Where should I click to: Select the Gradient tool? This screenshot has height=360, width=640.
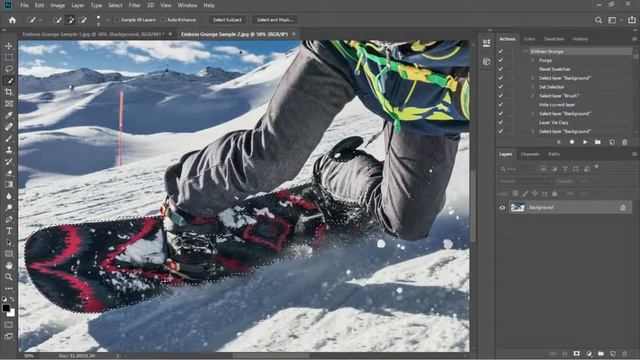click(9, 184)
